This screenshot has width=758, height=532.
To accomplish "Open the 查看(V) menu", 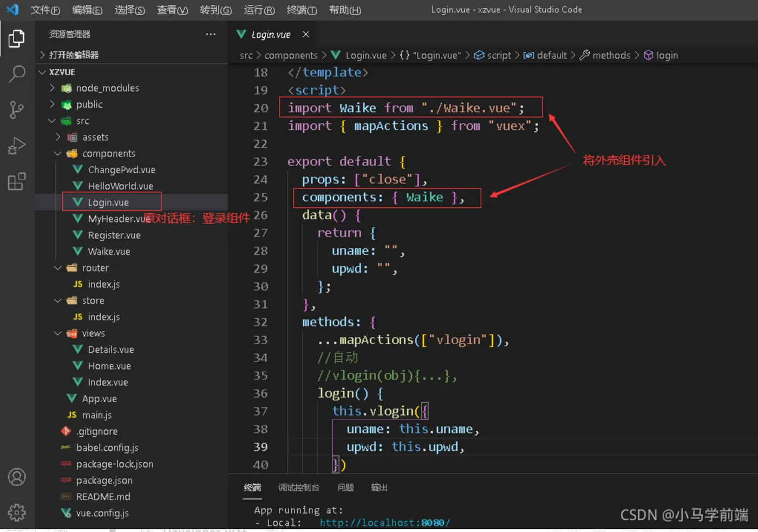I will click(172, 10).
